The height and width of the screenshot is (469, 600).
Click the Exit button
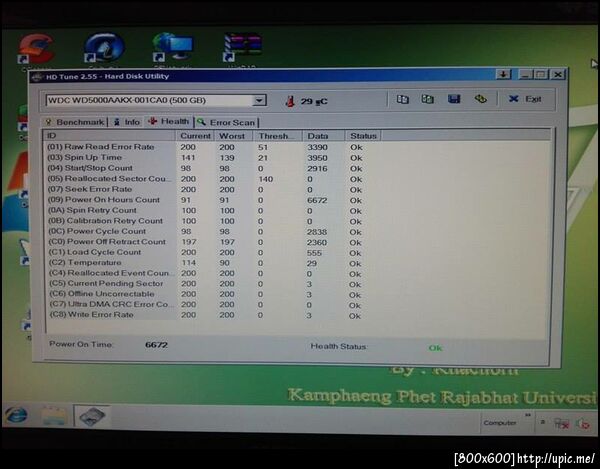525,99
